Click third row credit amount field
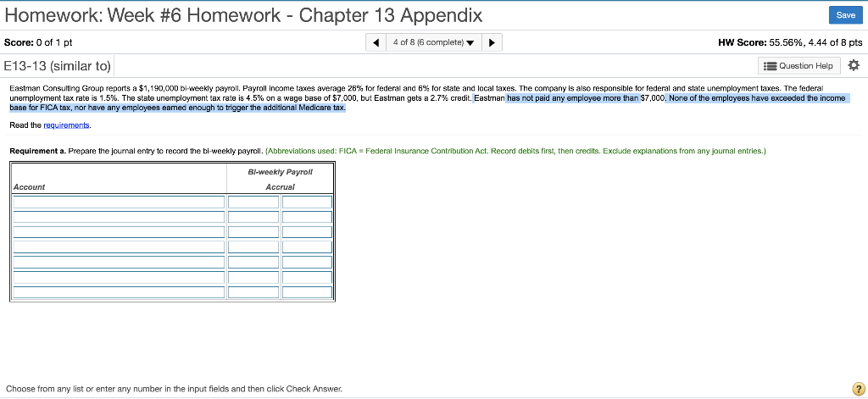 point(307,232)
